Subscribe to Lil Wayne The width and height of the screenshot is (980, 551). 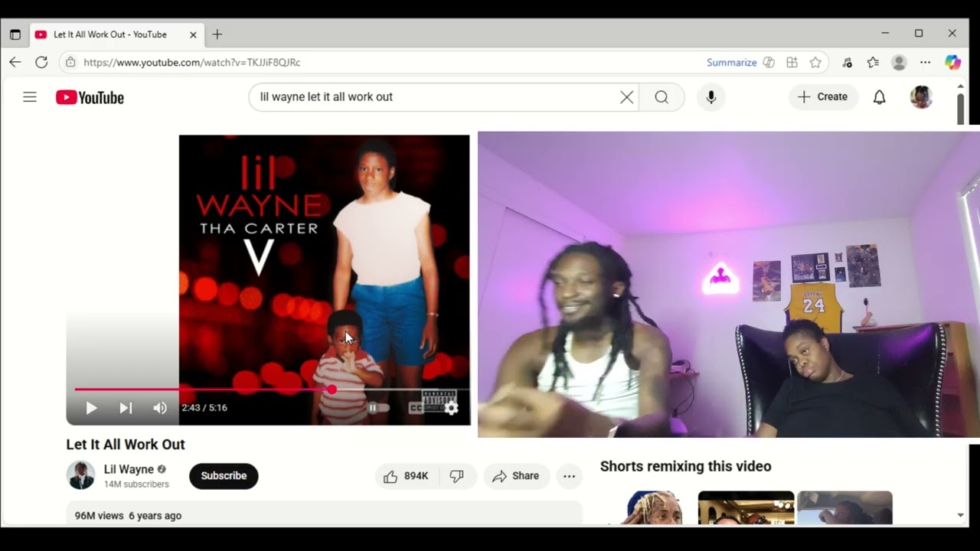click(x=224, y=476)
